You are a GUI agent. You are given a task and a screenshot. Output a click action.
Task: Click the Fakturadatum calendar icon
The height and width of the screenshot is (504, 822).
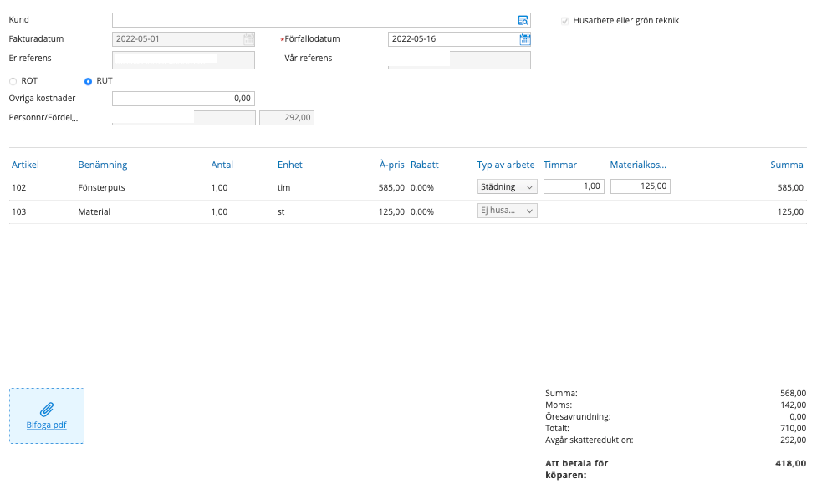[x=248, y=39]
